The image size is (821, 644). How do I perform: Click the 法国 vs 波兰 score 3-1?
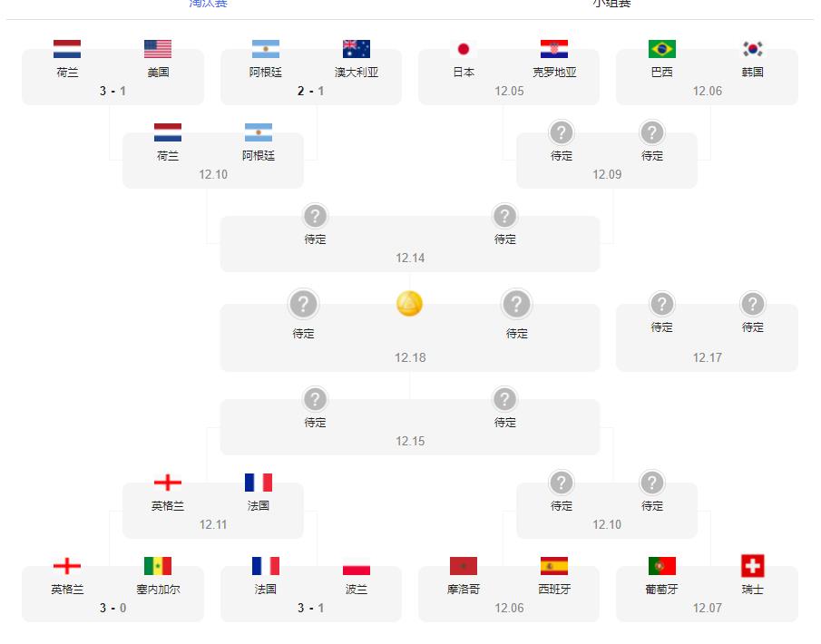(310, 608)
